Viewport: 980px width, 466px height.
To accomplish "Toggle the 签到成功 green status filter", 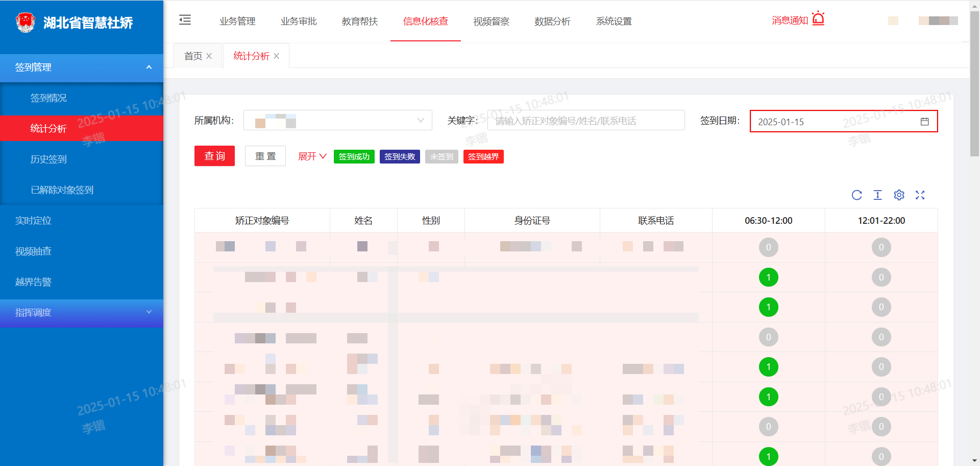I will (x=354, y=157).
